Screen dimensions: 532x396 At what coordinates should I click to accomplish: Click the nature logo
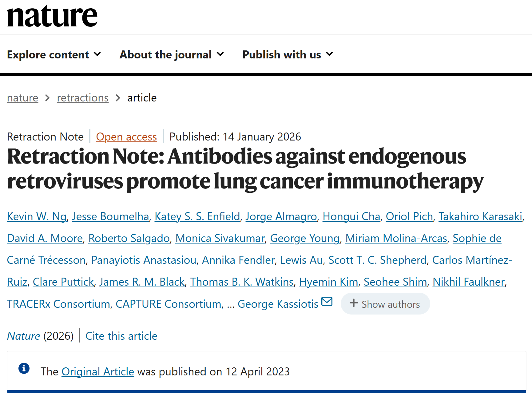point(52,16)
